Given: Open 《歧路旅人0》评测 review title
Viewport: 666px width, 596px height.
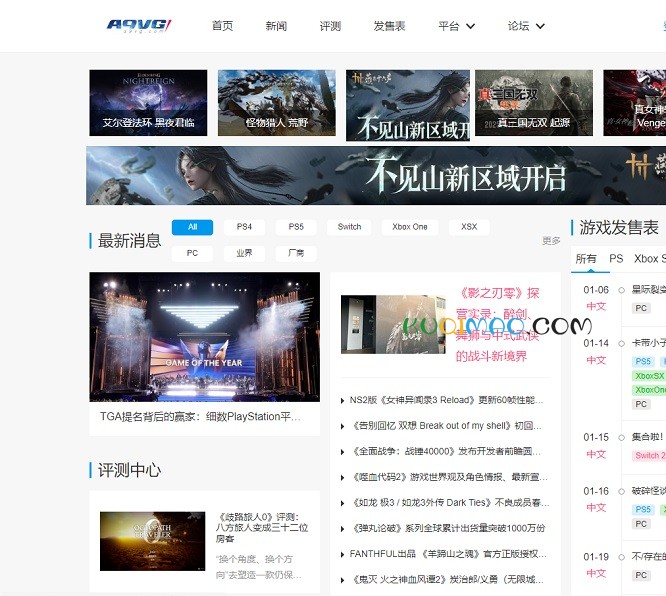Looking at the screenshot, I should pyautogui.click(x=262, y=528).
